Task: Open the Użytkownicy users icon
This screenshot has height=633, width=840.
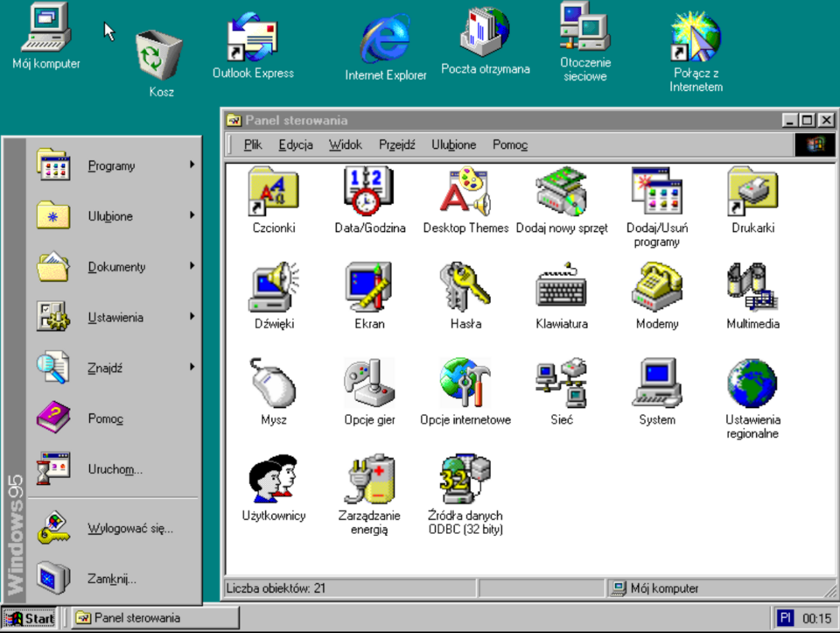Action: click(273, 479)
